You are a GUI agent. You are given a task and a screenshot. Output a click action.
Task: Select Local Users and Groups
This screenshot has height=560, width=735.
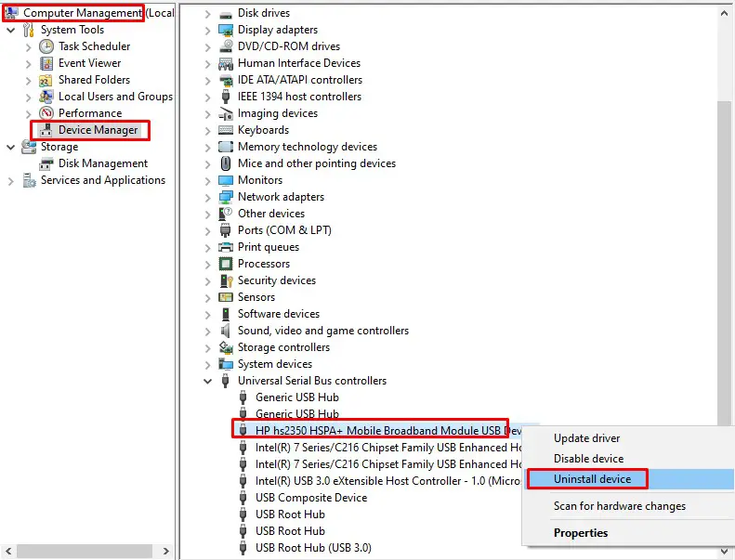pyautogui.click(x=115, y=97)
